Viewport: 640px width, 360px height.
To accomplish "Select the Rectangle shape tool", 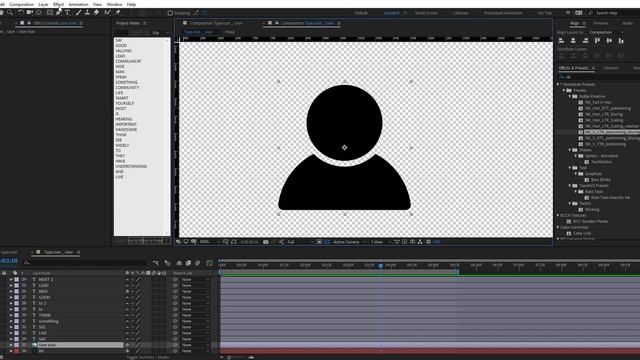I will (49, 13).
